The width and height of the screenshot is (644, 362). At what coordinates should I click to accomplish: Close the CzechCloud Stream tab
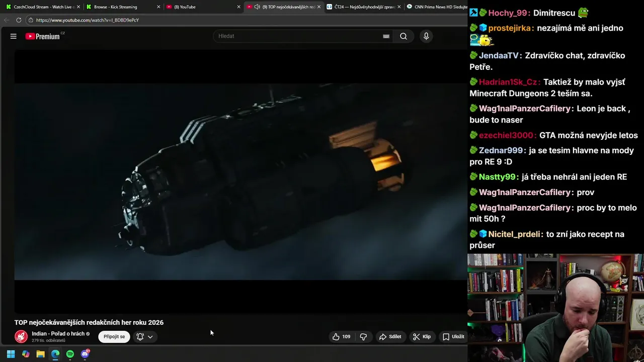[78, 7]
